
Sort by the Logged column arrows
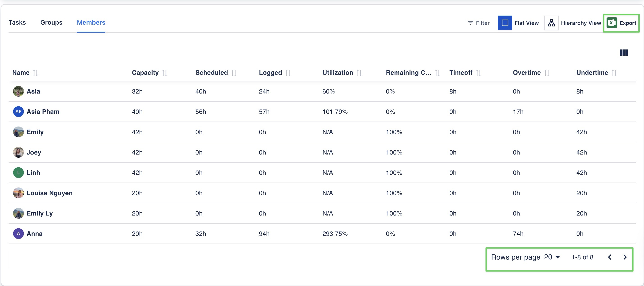pyautogui.click(x=288, y=73)
